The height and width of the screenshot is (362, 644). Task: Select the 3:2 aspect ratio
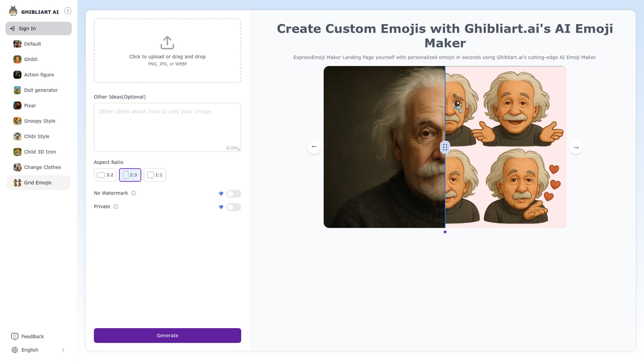pos(105,175)
